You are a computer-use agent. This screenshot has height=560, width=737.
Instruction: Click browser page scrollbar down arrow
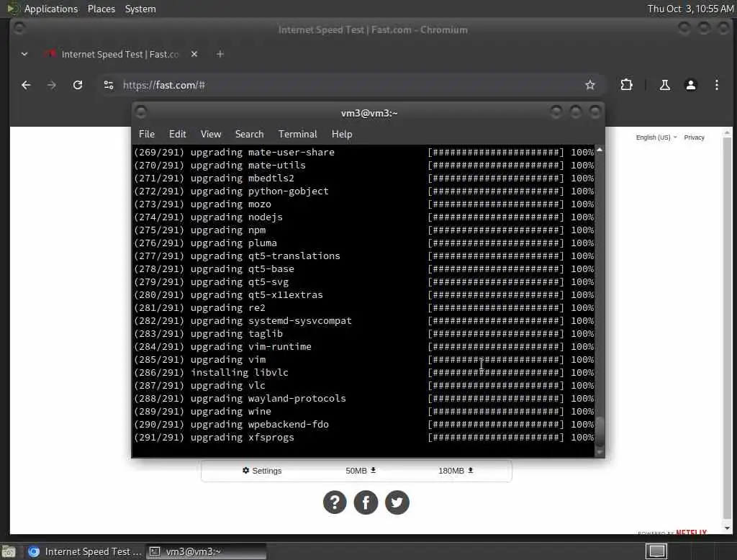pos(727,528)
